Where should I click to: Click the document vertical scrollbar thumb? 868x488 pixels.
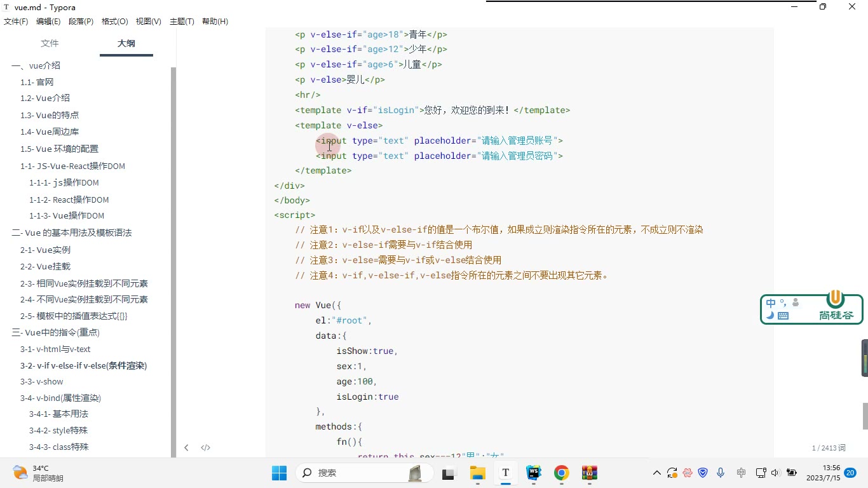[864, 416]
